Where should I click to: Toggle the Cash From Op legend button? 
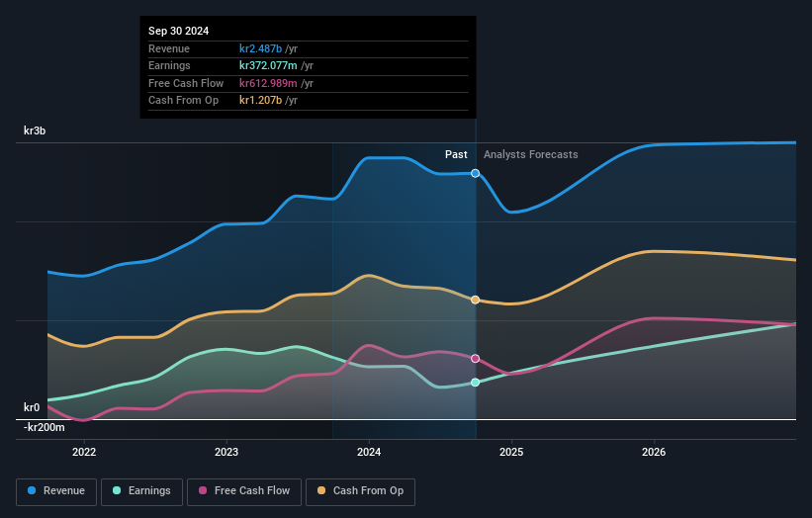[360, 491]
